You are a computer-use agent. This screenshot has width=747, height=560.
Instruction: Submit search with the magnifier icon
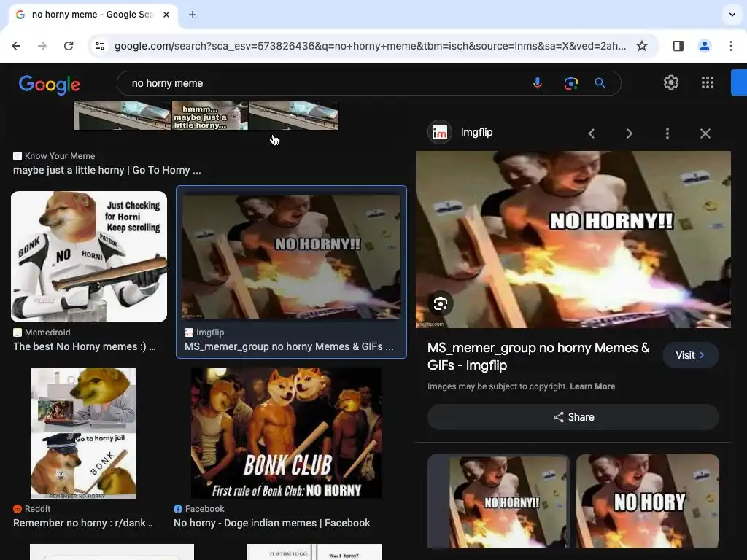click(x=600, y=83)
